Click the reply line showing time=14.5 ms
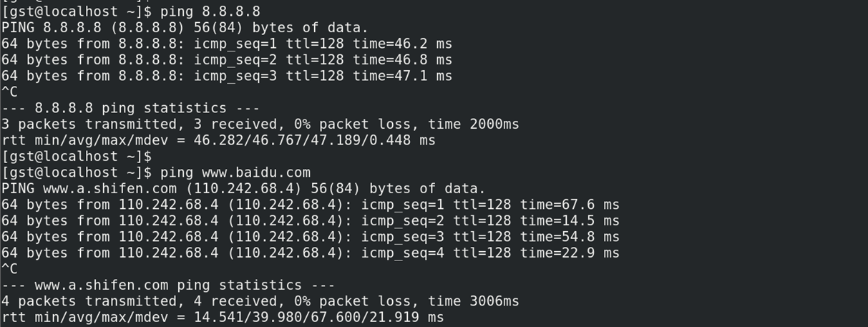This screenshot has height=327, width=868. [310, 221]
